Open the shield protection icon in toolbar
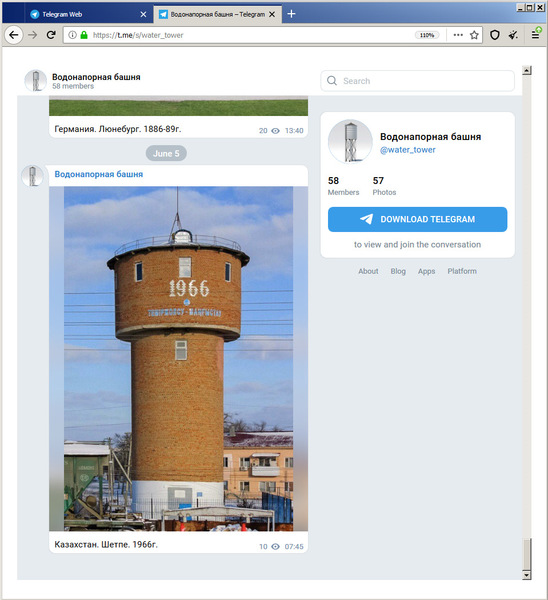The image size is (548, 600). 495,35
